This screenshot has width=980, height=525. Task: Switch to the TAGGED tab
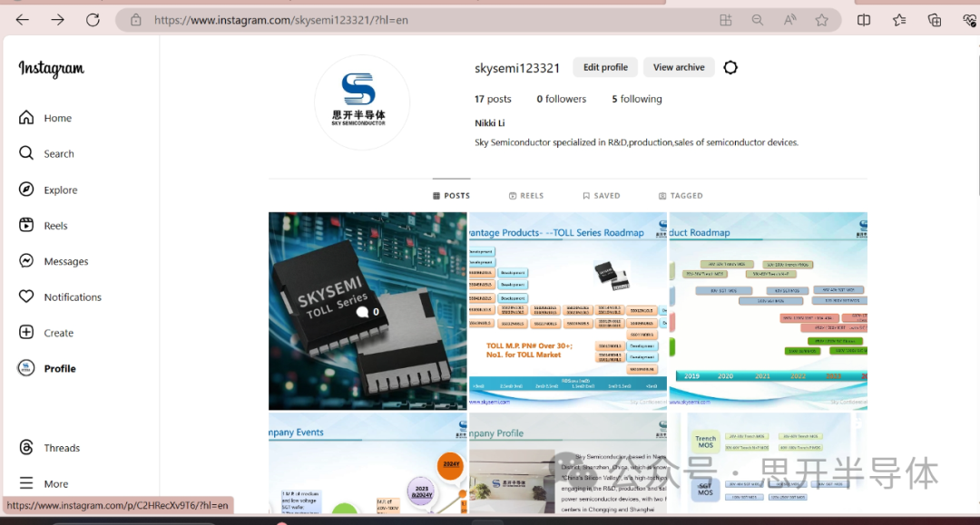click(681, 195)
